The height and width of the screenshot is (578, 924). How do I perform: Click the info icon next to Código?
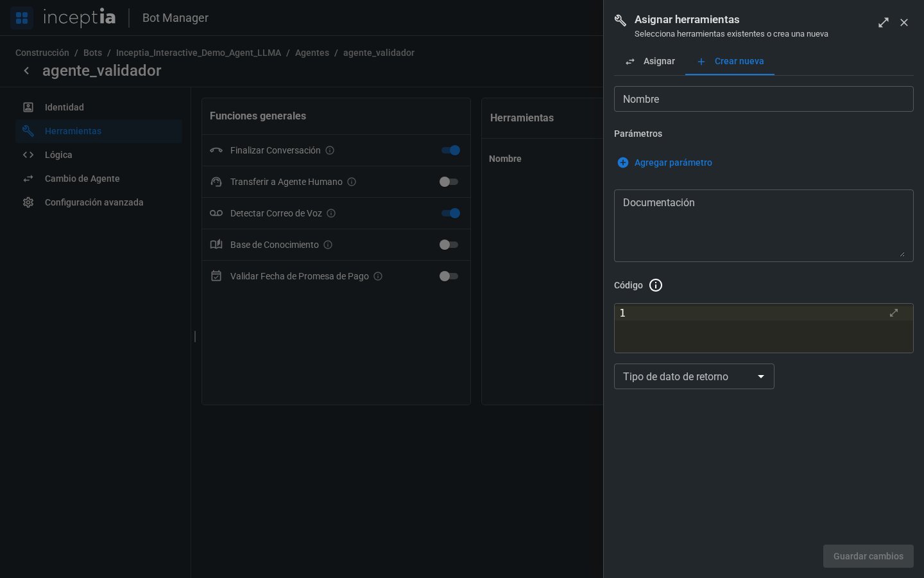(656, 285)
